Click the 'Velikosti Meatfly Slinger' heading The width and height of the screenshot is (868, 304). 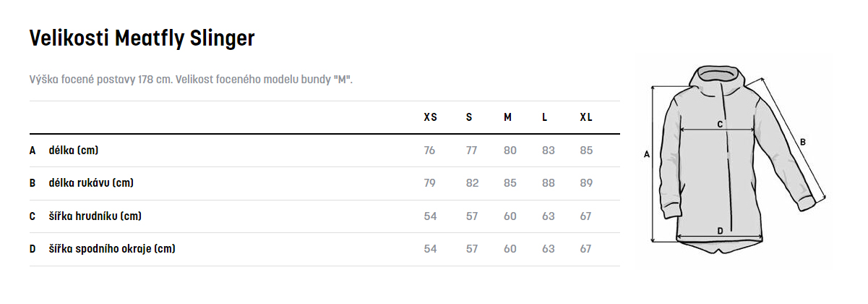click(142, 38)
